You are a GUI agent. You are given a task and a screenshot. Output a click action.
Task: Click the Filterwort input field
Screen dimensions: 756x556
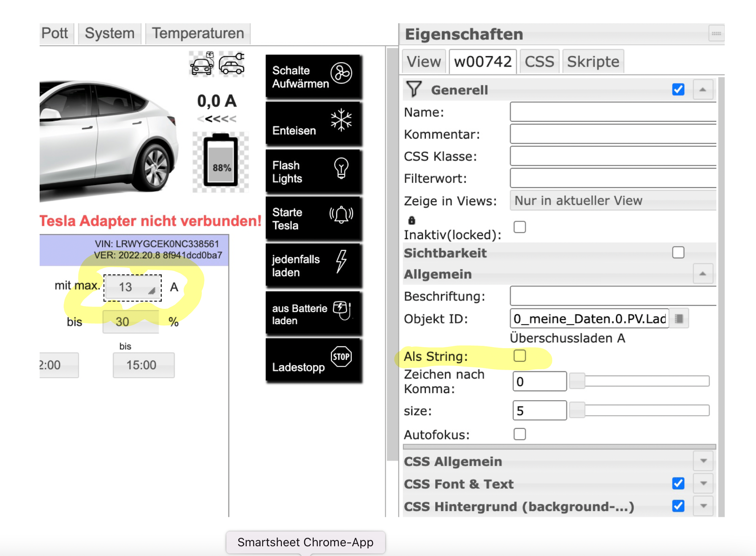(x=613, y=178)
